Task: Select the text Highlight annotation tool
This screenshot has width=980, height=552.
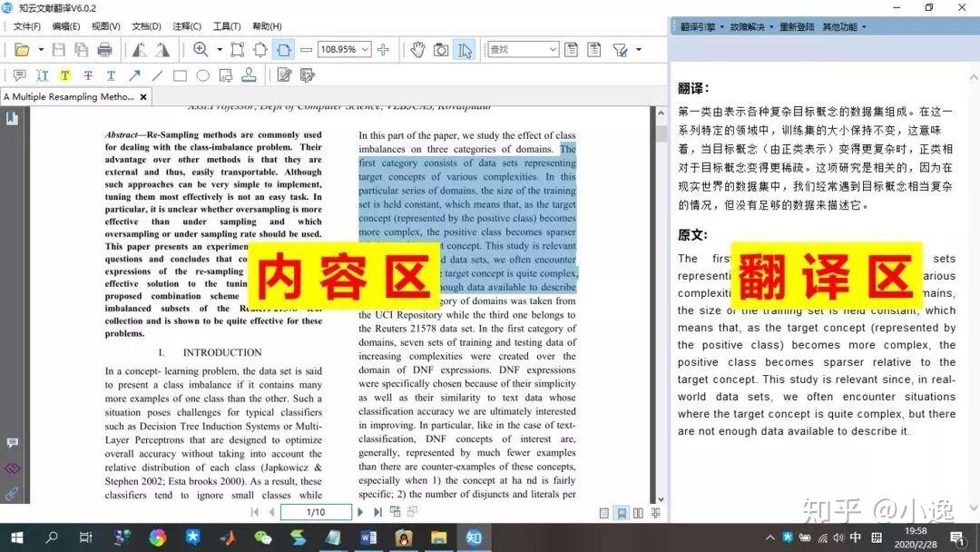Action: (64, 77)
